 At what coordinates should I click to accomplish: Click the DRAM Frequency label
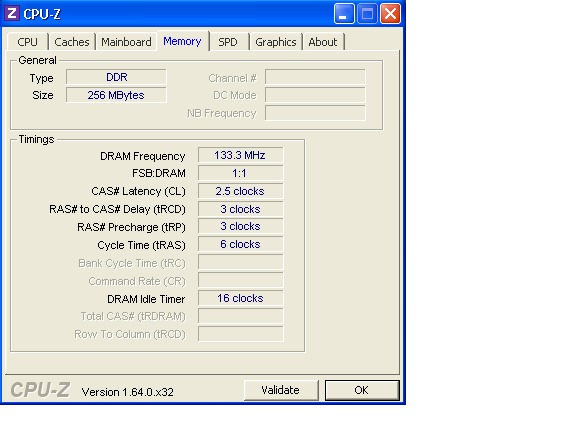click(x=143, y=156)
